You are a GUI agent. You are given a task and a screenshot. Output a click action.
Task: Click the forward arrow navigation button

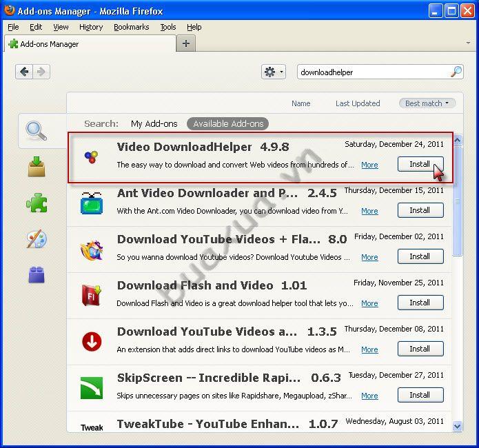click(x=41, y=72)
